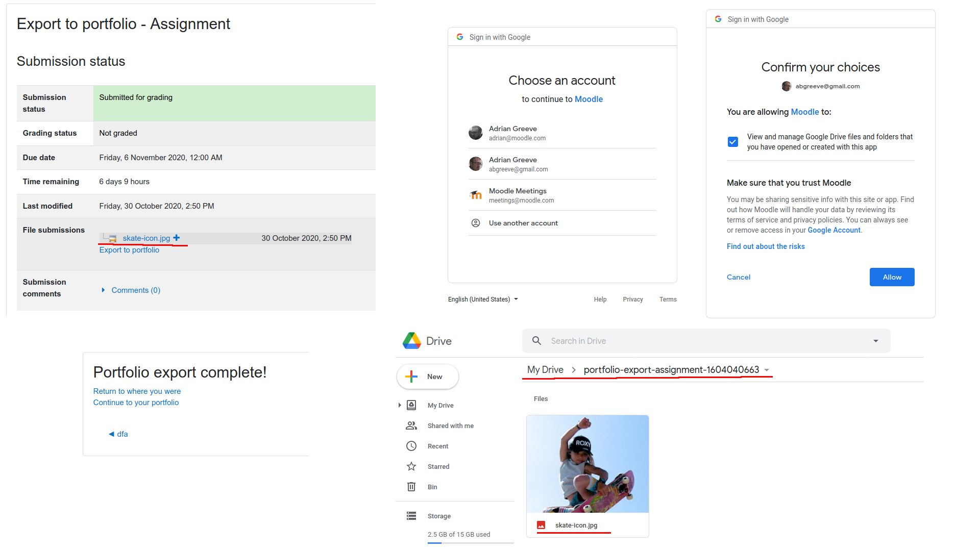This screenshot has width=980, height=551.
Task: Click the colorful plus icon on New button
Action: (411, 377)
